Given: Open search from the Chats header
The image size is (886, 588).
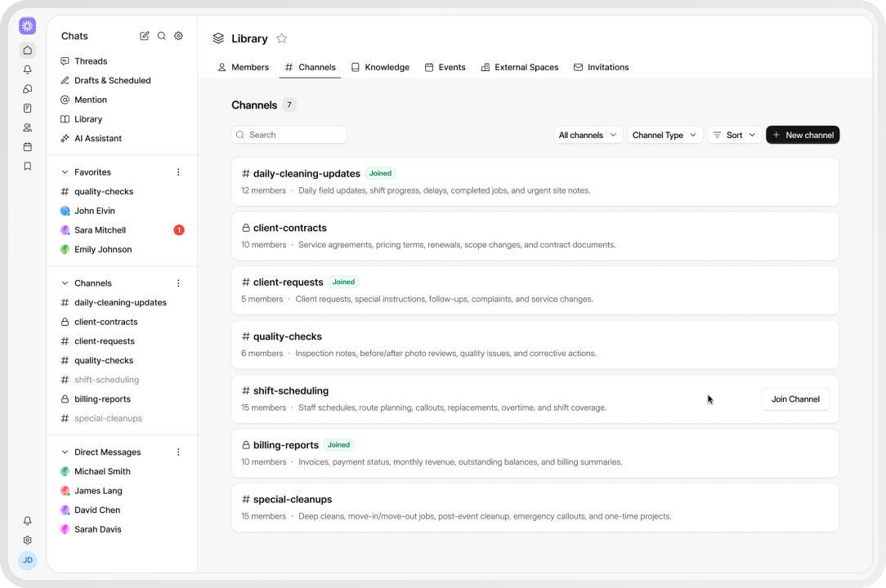Looking at the screenshot, I should (162, 36).
